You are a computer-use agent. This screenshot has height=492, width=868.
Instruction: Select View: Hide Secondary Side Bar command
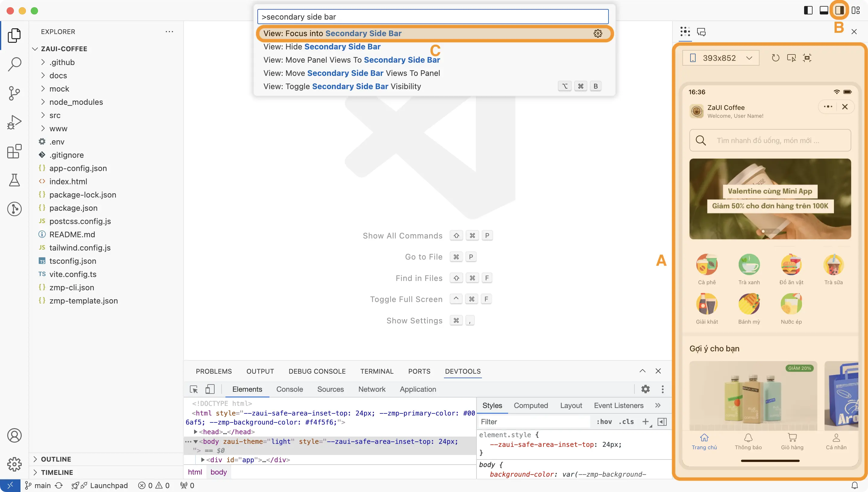click(x=434, y=47)
